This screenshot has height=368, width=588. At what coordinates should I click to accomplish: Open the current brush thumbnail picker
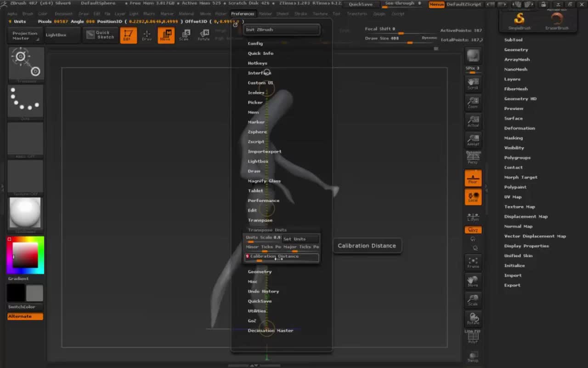point(26,64)
